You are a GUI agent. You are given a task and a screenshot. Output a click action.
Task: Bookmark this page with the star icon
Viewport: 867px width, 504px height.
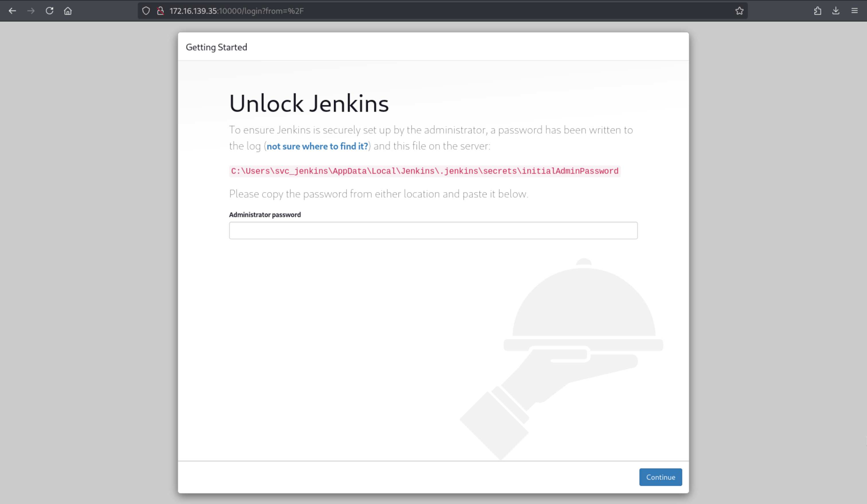(739, 11)
